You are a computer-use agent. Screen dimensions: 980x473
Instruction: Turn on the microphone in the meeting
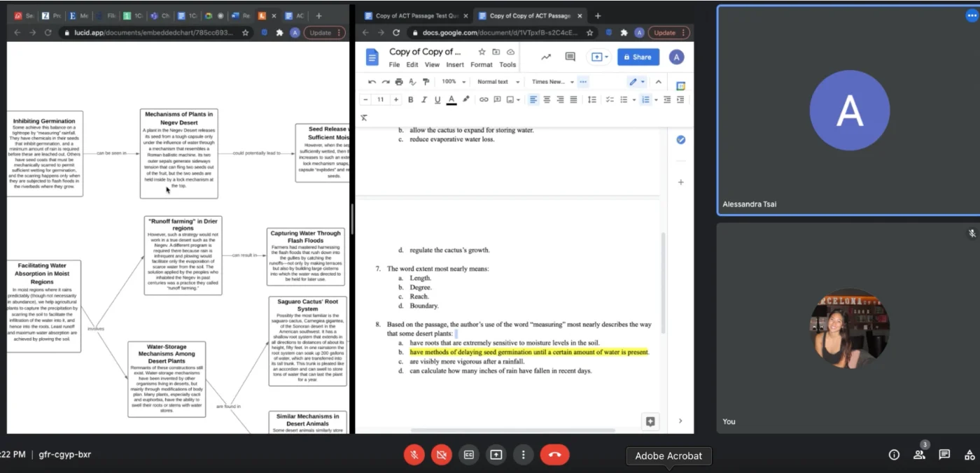pos(414,455)
